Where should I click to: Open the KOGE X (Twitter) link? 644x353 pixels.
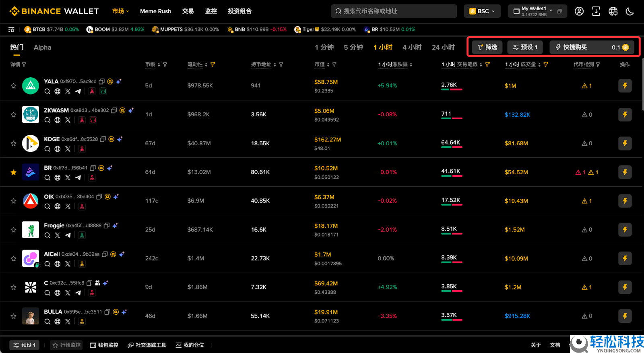(68, 149)
